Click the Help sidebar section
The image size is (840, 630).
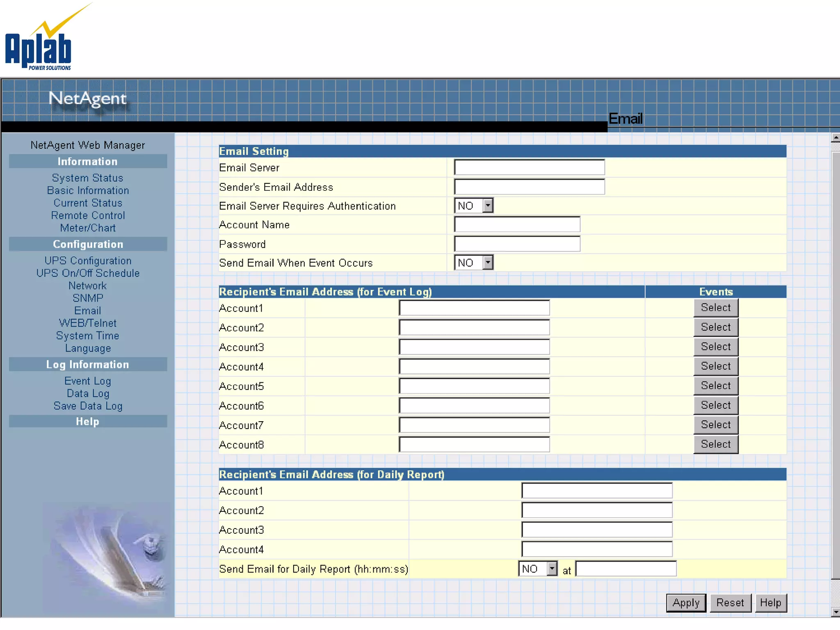pyautogui.click(x=88, y=422)
